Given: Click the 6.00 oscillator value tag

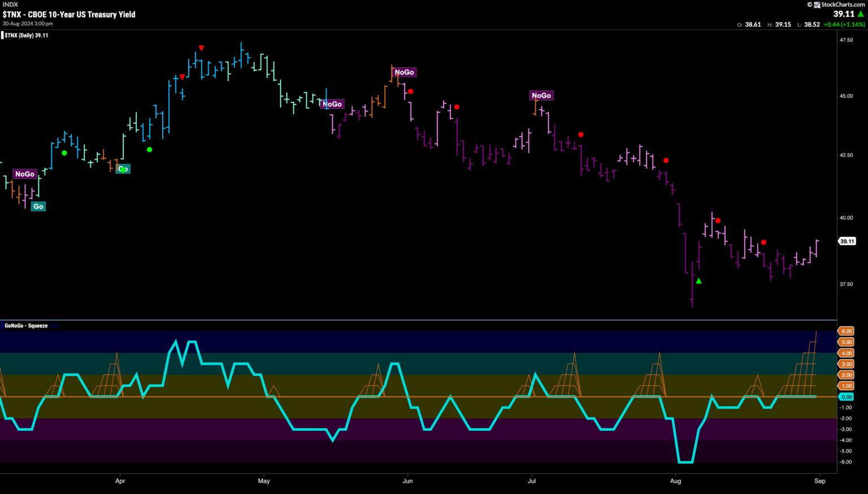Looking at the screenshot, I should pyautogui.click(x=847, y=331).
